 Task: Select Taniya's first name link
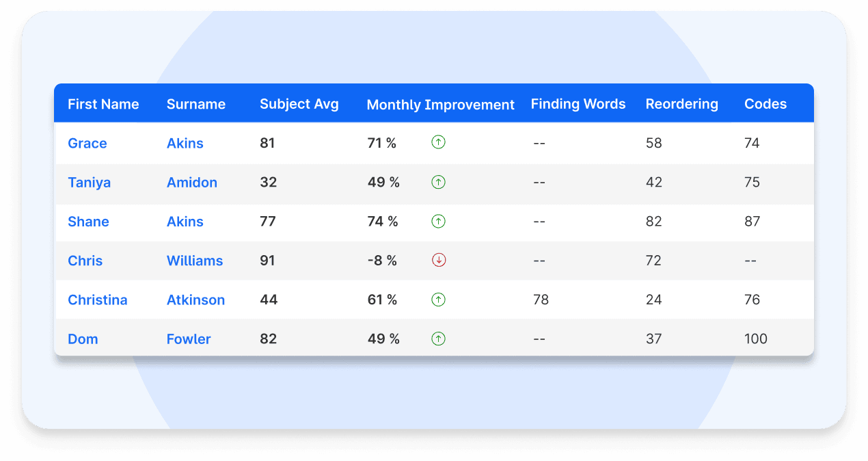tap(90, 182)
